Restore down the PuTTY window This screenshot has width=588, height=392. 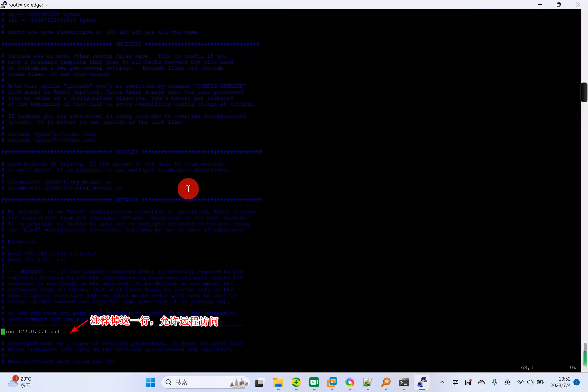pyautogui.click(x=559, y=5)
